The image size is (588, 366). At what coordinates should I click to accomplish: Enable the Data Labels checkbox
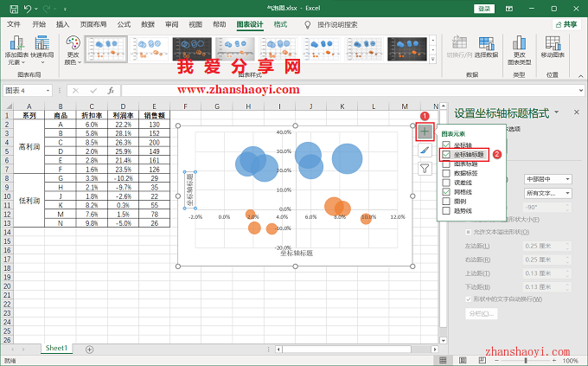tap(446, 173)
